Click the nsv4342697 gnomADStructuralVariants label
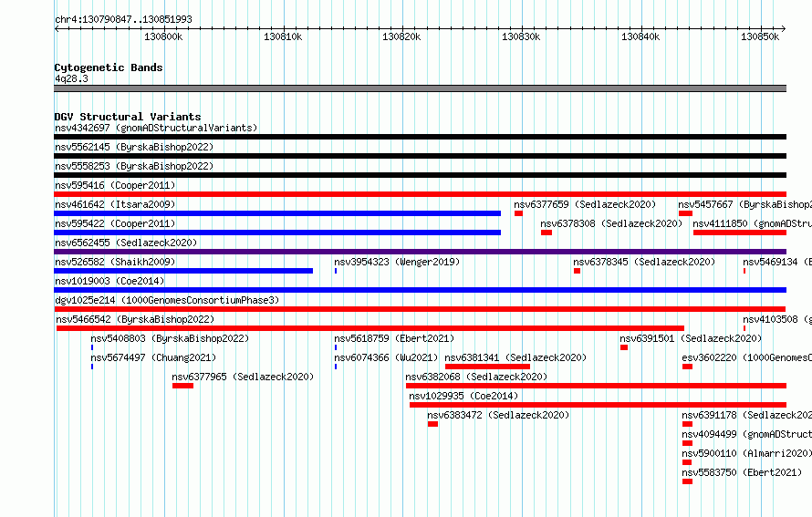 coord(156,128)
